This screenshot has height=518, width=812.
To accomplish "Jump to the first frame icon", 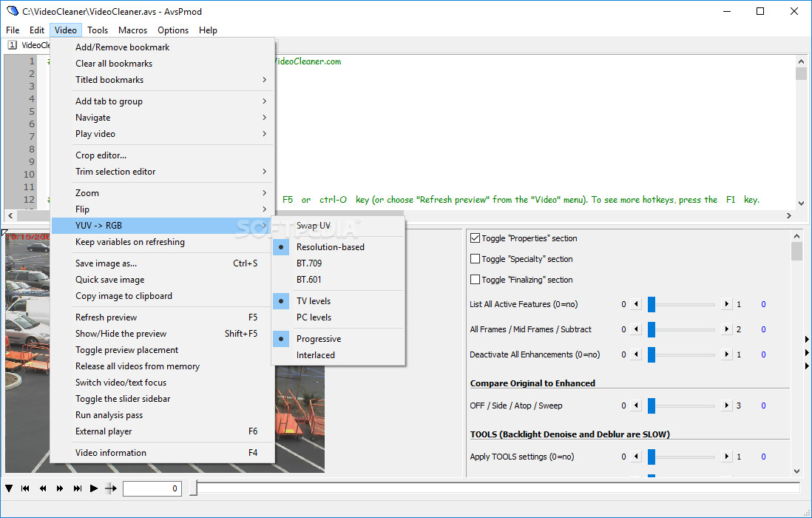I will click(x=25, y=488).
